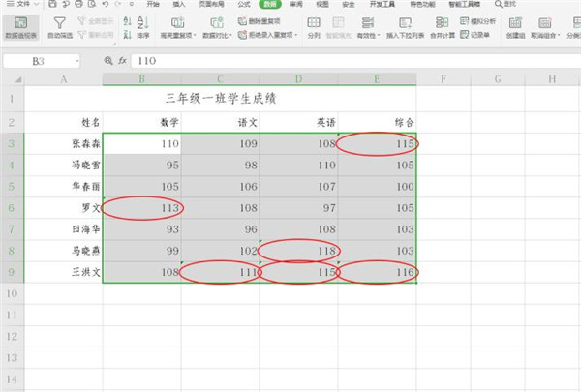Click the fx insert function icon
This screenshot has height=392, width=581.
pos(123,61)
